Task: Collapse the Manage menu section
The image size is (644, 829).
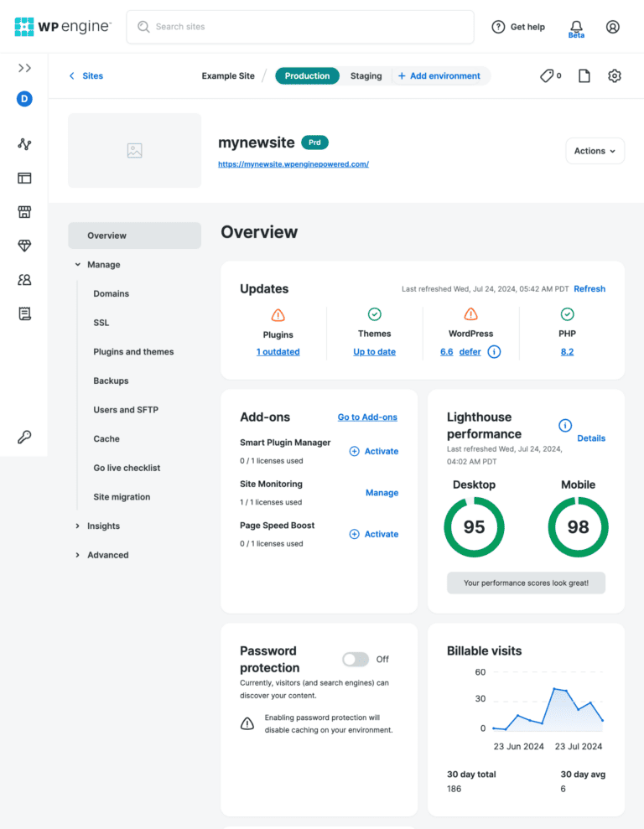Action: (x=103, y=265)
